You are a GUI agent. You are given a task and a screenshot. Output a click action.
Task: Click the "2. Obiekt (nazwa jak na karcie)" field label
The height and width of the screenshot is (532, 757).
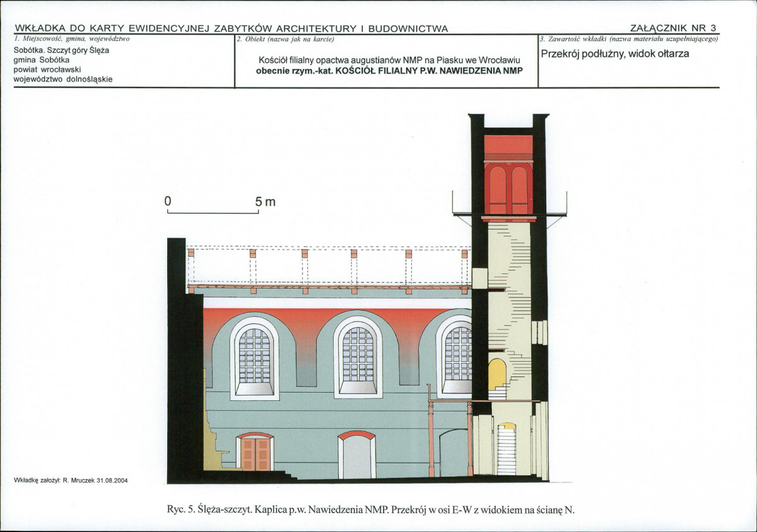coord(285,39)
